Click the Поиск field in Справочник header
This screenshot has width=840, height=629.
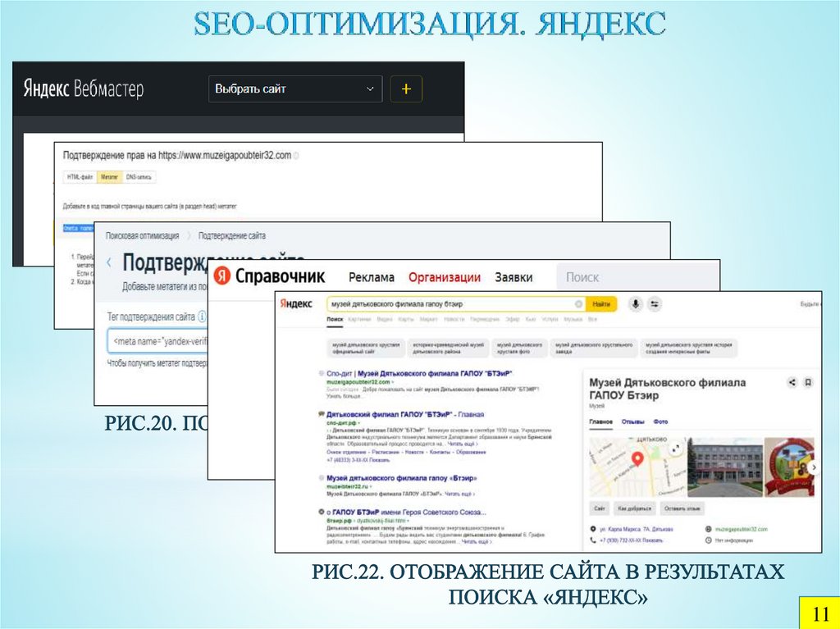(637, 277)
